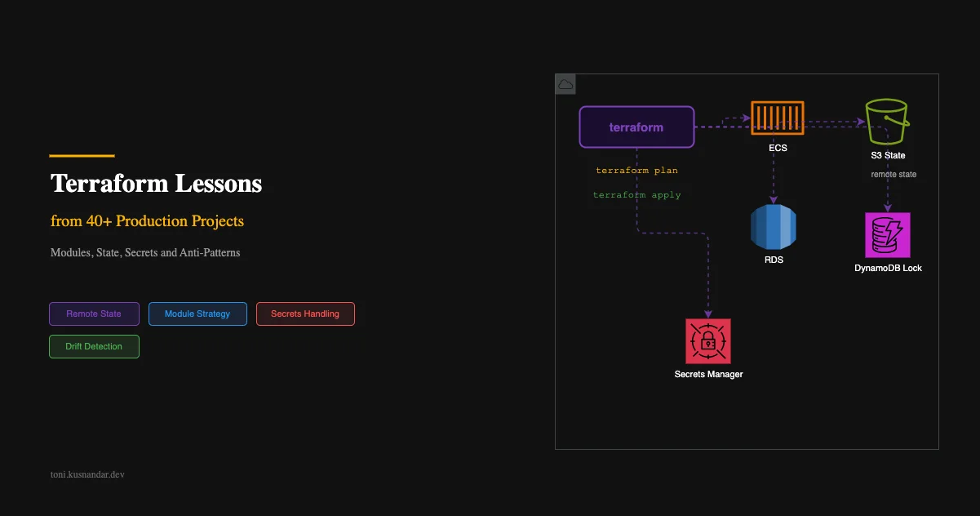
Task: Click the Remote State tag
Action: click(x=94, y=314)
